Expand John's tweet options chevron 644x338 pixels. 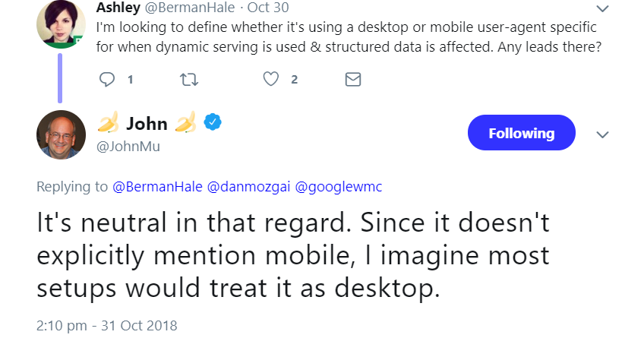click(603, 134)
